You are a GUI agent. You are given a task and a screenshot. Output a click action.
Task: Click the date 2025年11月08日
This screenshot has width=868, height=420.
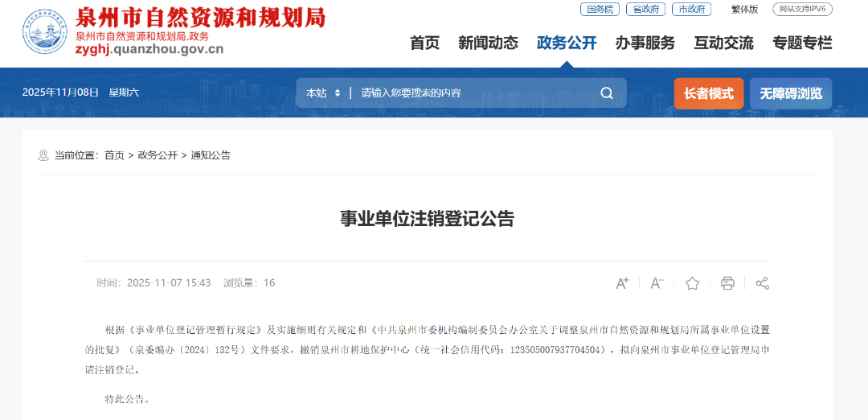[x=60, y=93]
